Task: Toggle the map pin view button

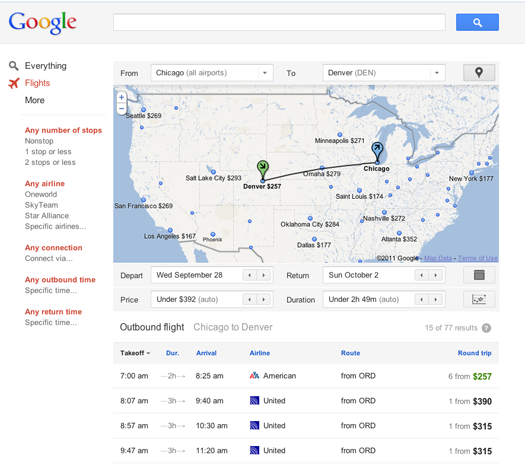Action: [x=479, y=73]
